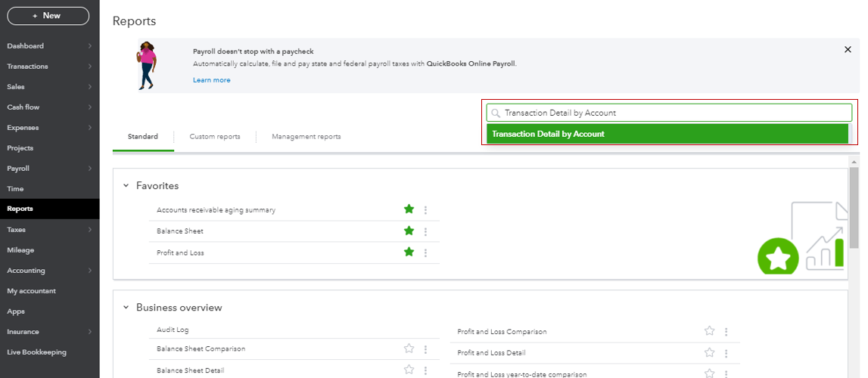Screen dimensions: 868x378
Task: Expand the Sales sidebar submenu
Action: click(89, 87)
